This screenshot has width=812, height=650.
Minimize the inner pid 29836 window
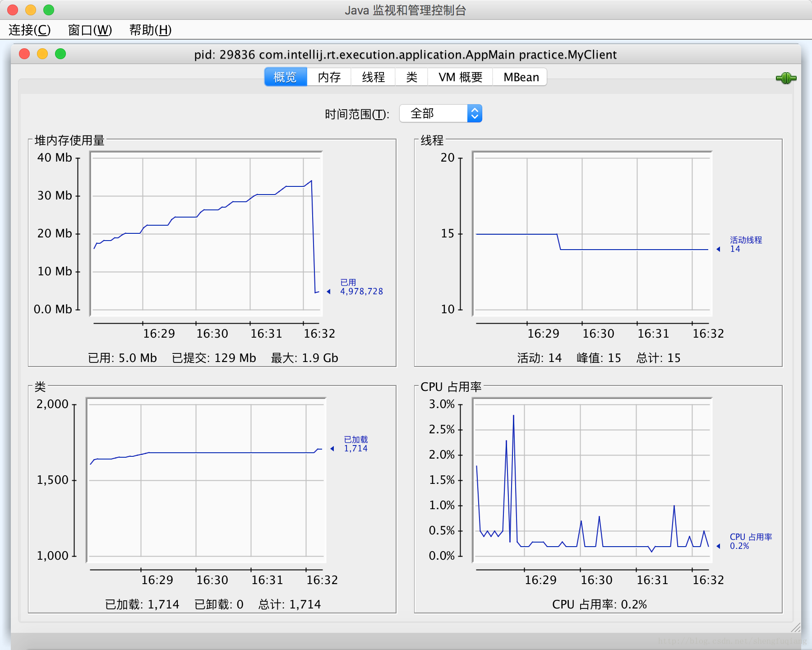coord(42,54)
